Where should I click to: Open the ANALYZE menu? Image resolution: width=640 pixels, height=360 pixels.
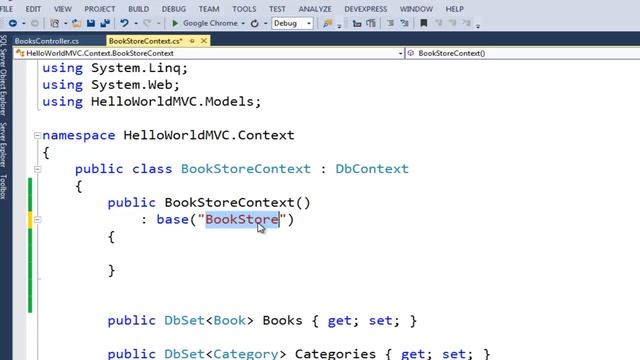point(315,9)
